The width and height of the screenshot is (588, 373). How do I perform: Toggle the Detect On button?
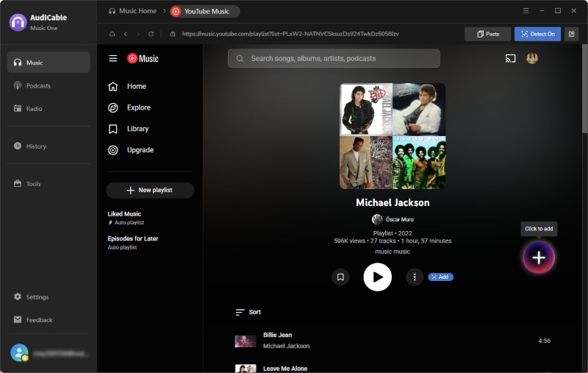click(x=537, y=34)
